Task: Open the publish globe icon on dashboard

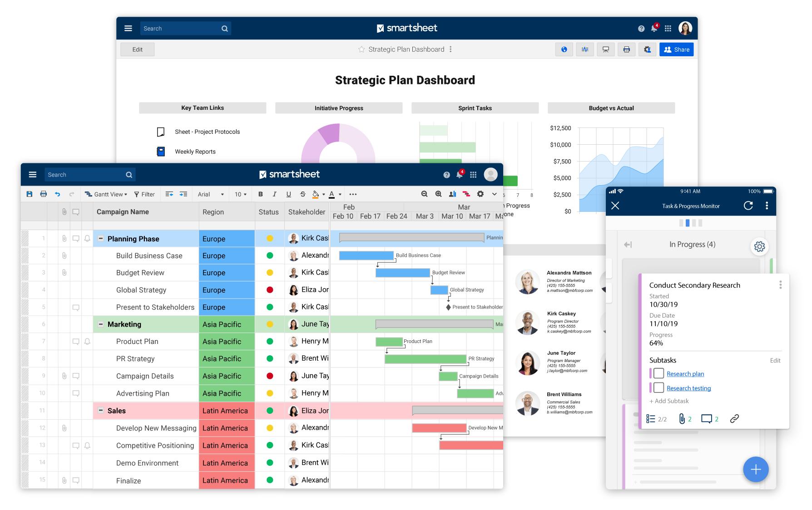Action: point(564,49)
